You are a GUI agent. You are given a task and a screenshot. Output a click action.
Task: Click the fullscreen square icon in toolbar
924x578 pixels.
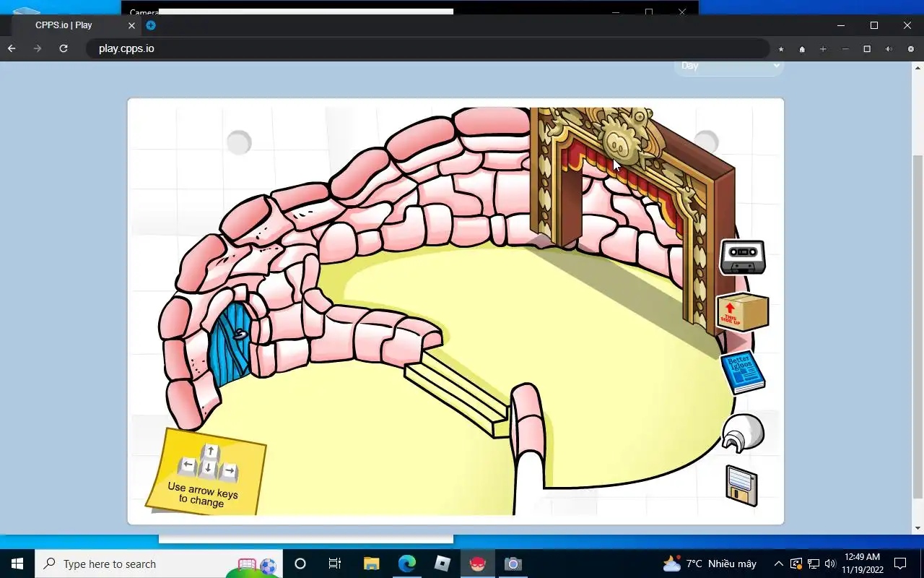(867, 49)
